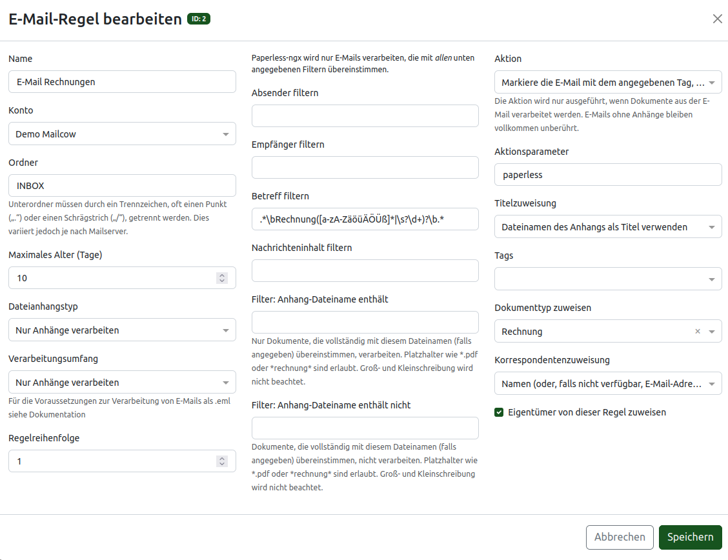Increment the Maximales Alter value
The width and height of the screenshot is (728, 560).
pyautogui.click(x=222, y=274)
